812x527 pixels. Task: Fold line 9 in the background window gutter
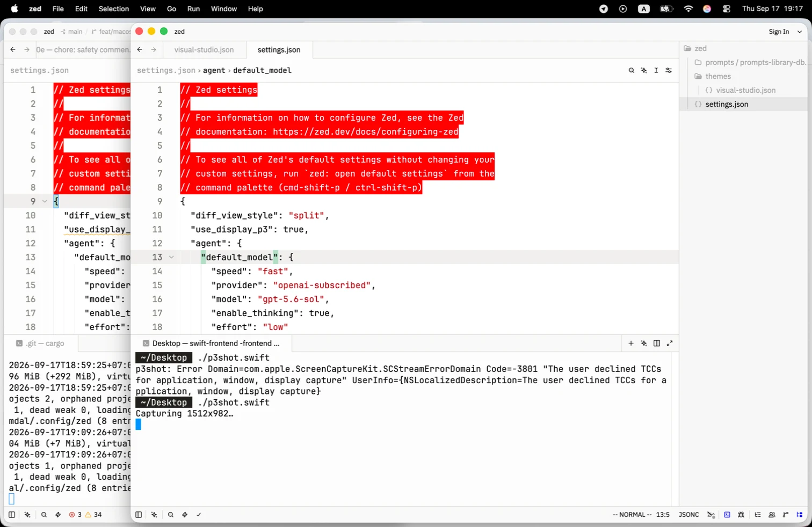coord(45,202)
